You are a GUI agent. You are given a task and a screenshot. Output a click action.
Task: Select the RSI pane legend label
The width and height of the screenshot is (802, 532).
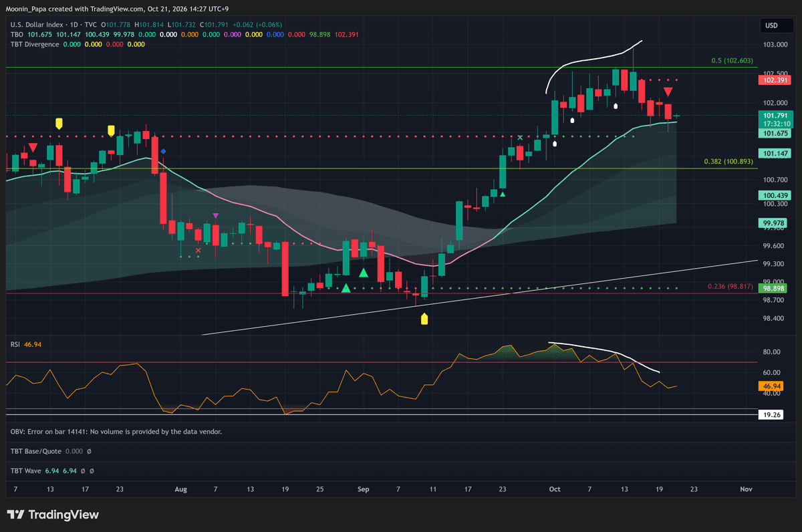point(15,344)
